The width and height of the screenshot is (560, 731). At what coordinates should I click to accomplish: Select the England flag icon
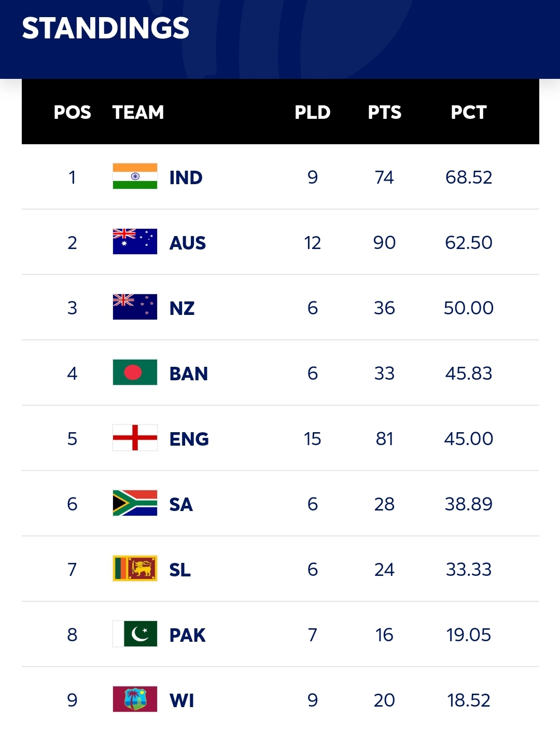[135, 438]
